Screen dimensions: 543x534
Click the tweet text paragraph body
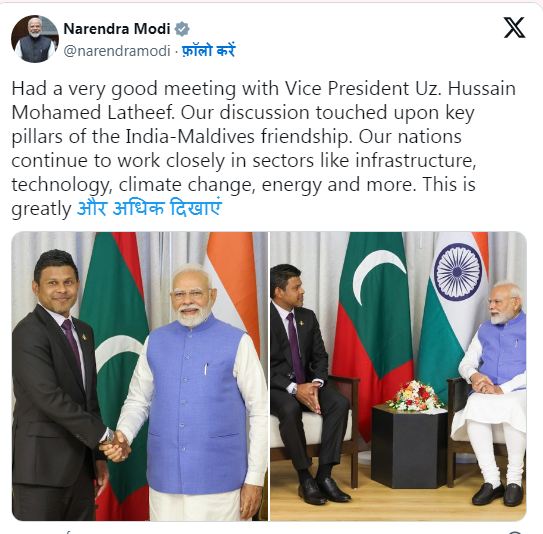[264, 149]
